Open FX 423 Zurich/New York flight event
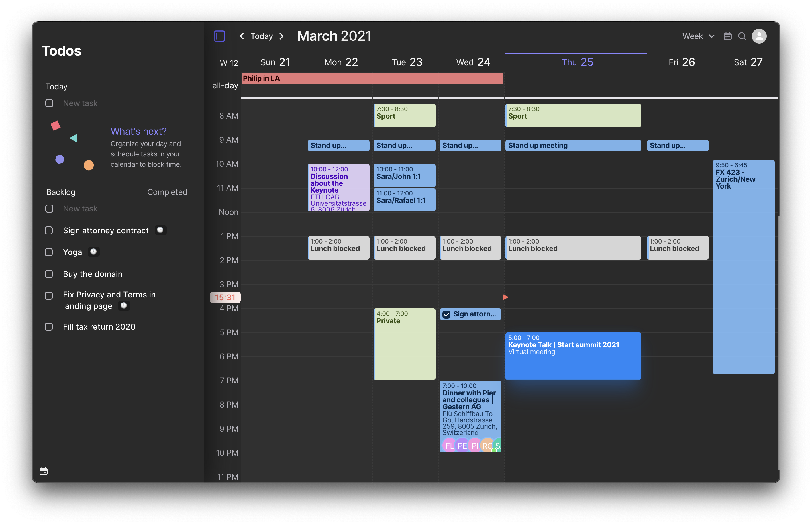Viewport: 812px width, 525px height. pos(743,267)
